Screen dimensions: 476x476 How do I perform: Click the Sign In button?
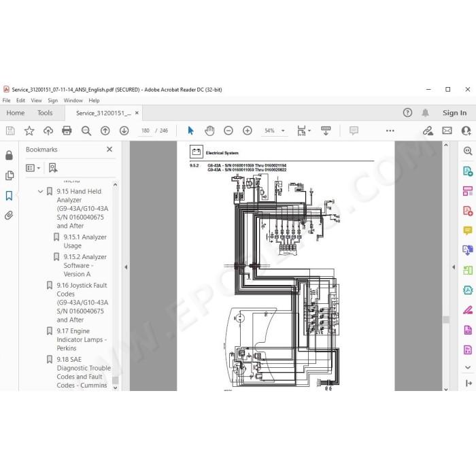(454, 113)
